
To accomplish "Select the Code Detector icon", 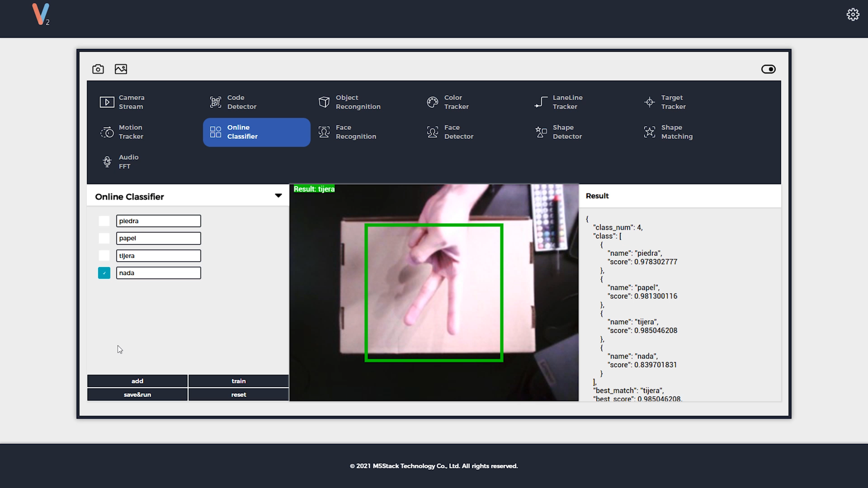I will point(216,102).
